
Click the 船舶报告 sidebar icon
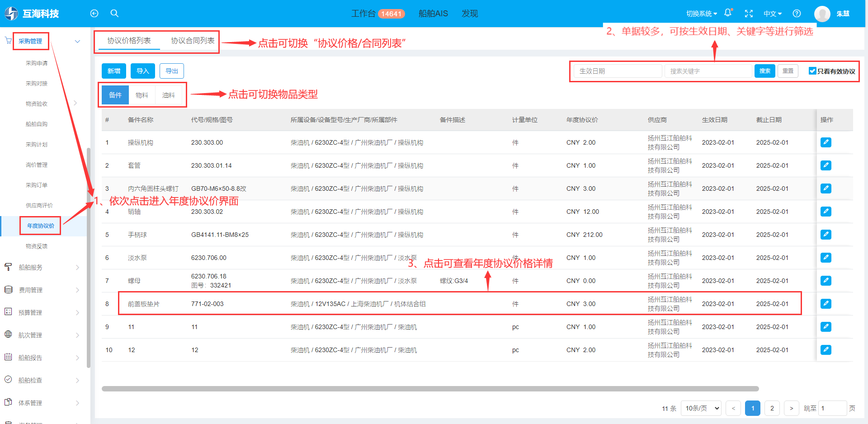point(8,357)
